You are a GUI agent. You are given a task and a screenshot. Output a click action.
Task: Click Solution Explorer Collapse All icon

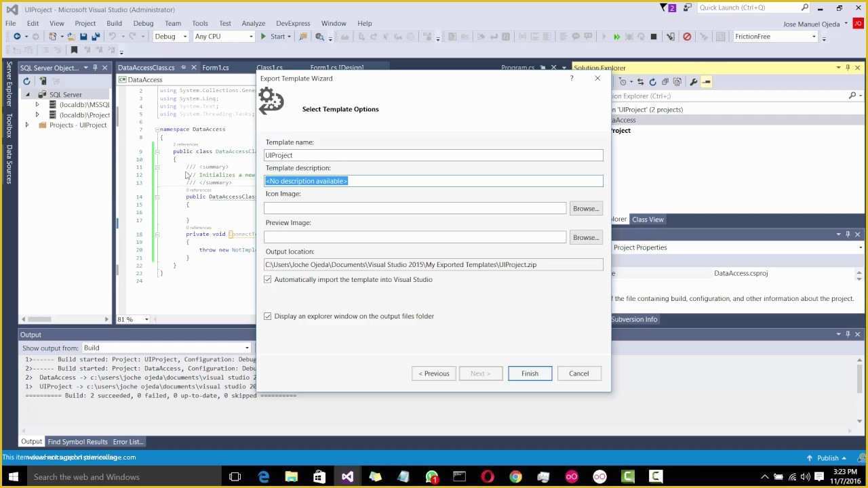tap(665, 82)
